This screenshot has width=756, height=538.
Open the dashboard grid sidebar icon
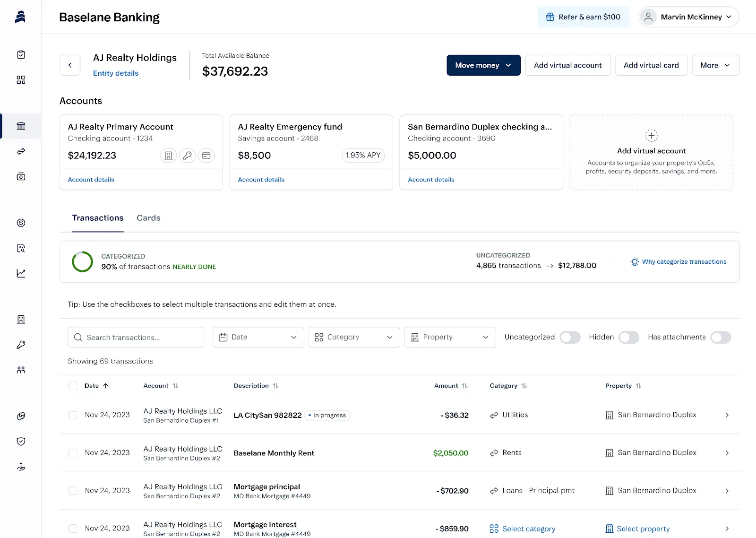21,80
